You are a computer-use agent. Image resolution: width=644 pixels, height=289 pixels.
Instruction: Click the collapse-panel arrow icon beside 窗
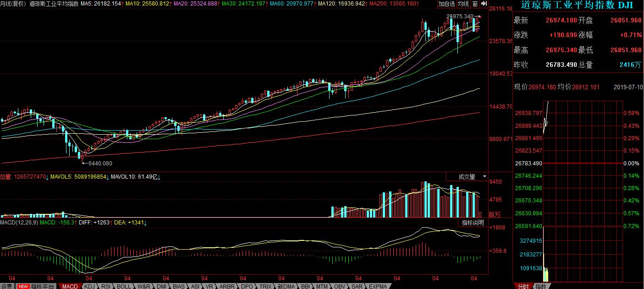pyautogui.click(x=484, y=4)
